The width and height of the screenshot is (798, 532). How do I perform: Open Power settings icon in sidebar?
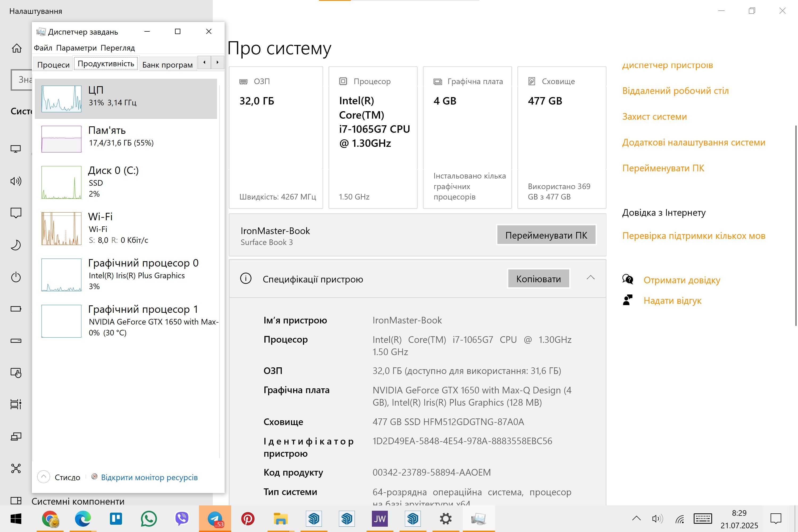click(16, 277)
